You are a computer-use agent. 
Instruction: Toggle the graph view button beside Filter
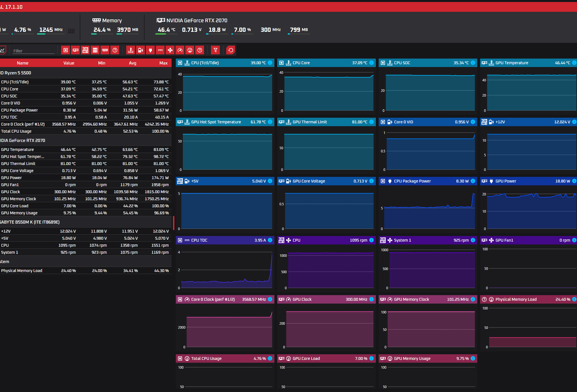point(3,50)
